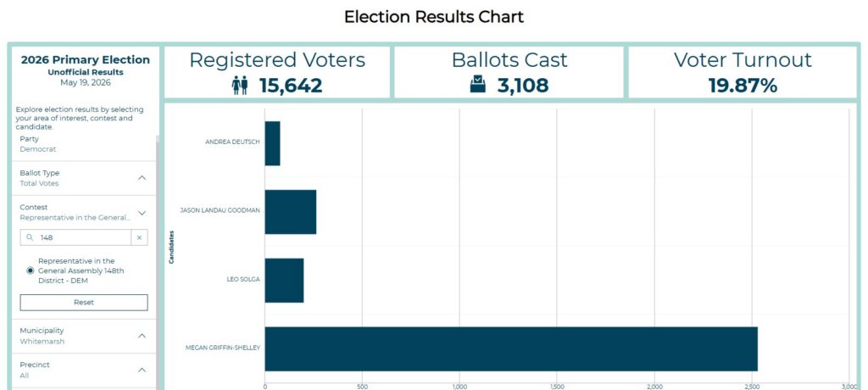
Task: Select the Jason Landau Goodman bar
Action: coord(291,212)
